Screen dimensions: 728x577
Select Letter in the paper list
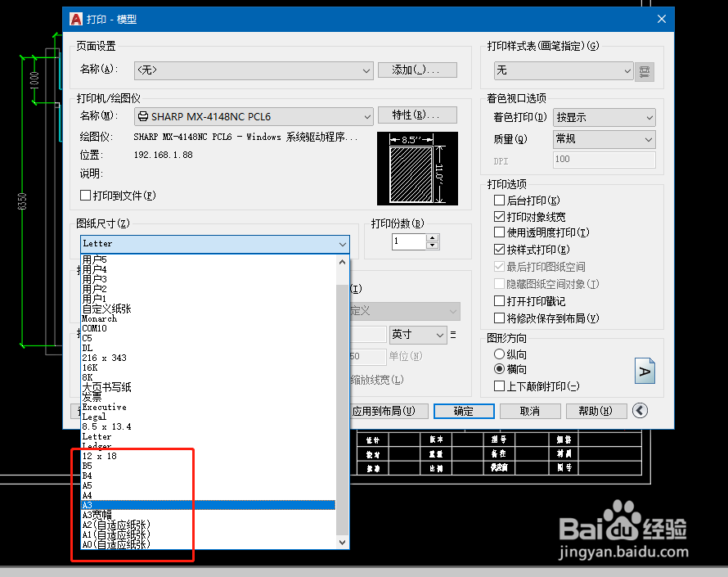pos(209,437)
